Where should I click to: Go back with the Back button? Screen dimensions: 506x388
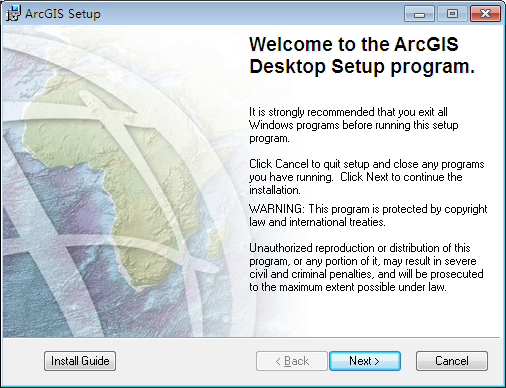coord(292,361)
